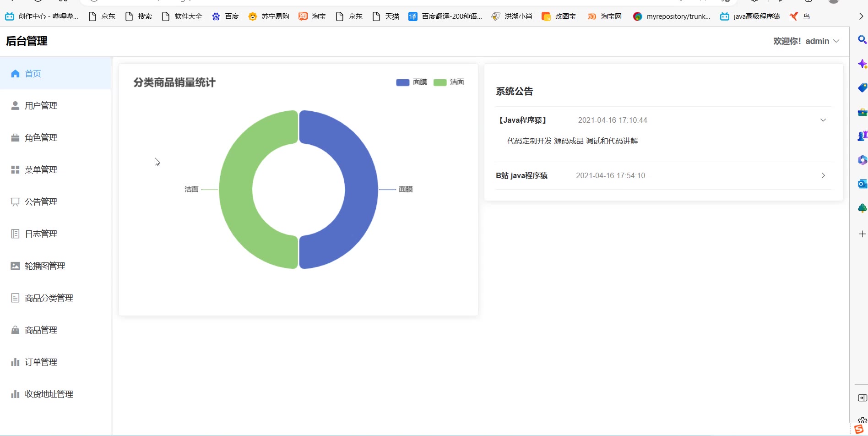
Task: Open the green tree icon in sidebar
Action: (862, 208)
